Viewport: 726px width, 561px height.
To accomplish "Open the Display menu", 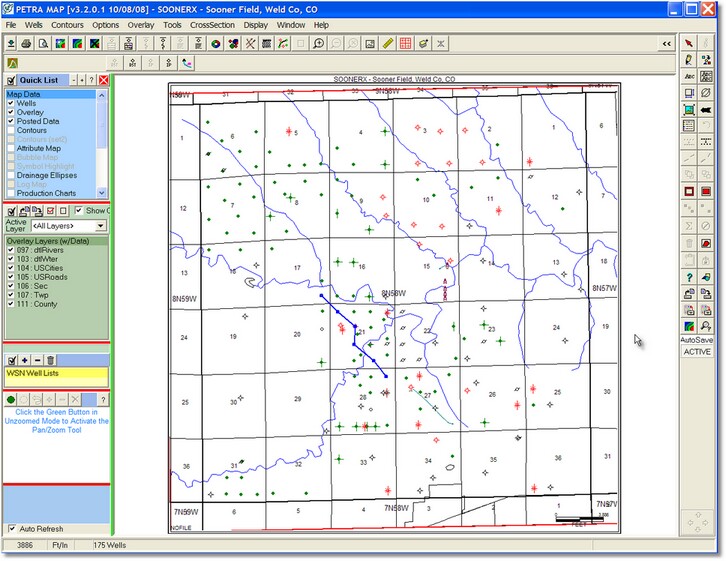I will click(256, 25).
